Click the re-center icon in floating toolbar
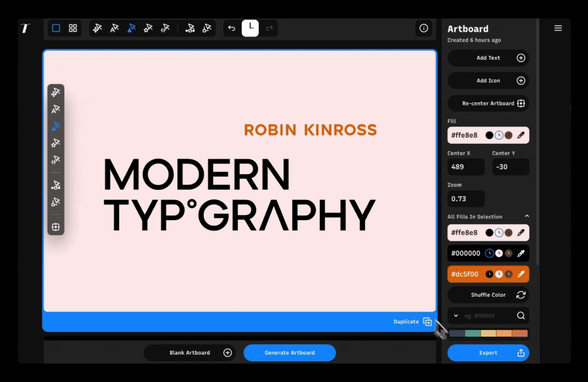This screenshot has width=588, height=382. pyautogui.click(x=55, y=227)
